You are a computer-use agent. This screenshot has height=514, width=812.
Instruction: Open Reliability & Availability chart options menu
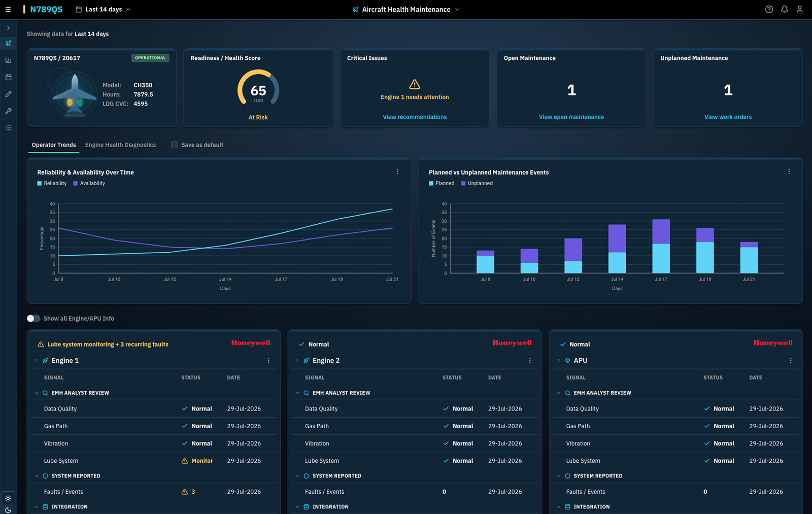point(397,172)
